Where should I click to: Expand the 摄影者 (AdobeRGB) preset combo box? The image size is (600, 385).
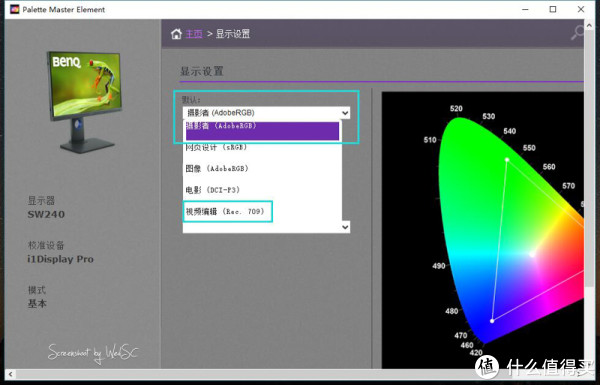pyautogui.click(x=266, y=113)
